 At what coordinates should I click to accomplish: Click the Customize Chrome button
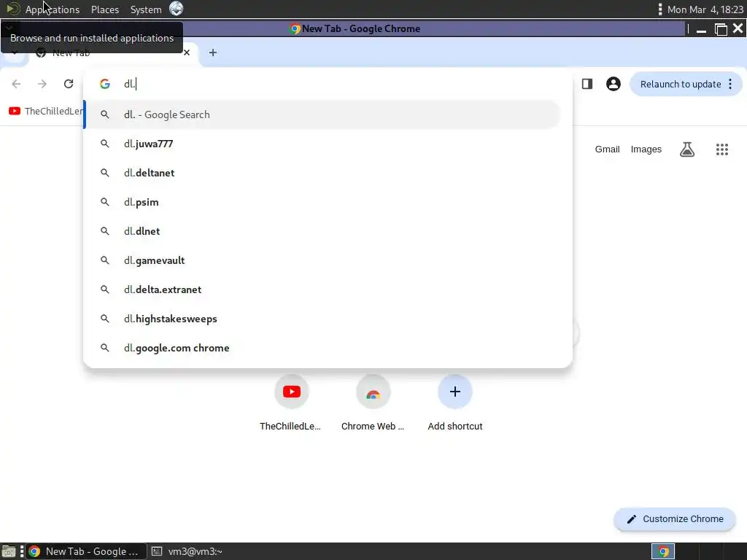point(675,519)
